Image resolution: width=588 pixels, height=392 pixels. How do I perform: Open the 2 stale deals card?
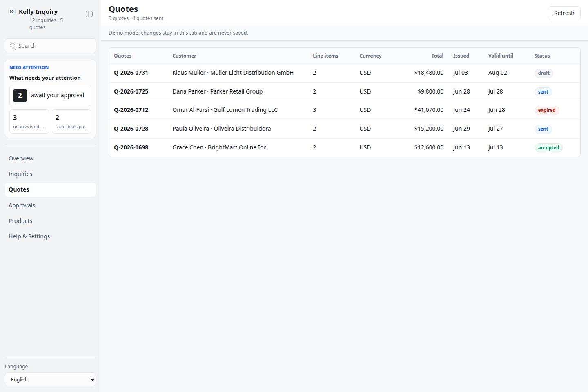point(71,121)
